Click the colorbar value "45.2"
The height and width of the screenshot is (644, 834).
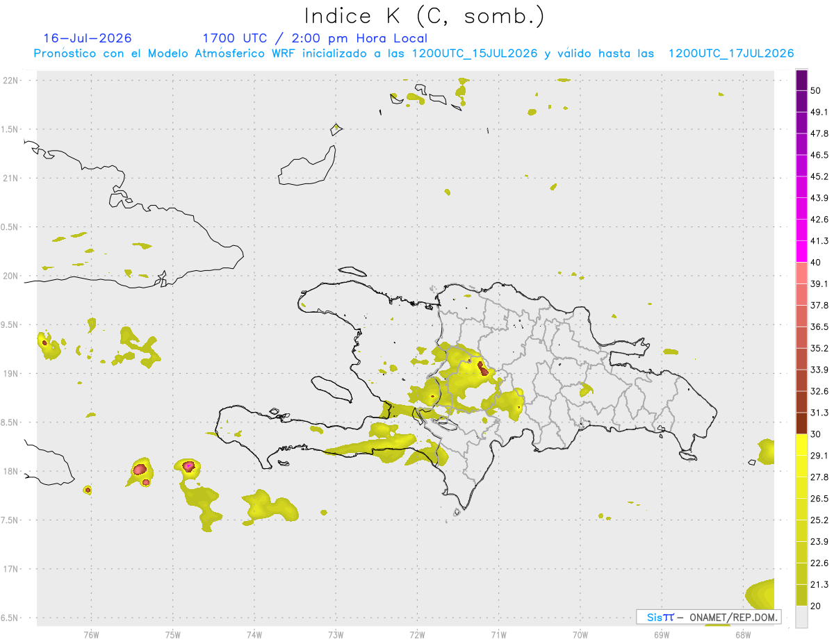(819, 176)
